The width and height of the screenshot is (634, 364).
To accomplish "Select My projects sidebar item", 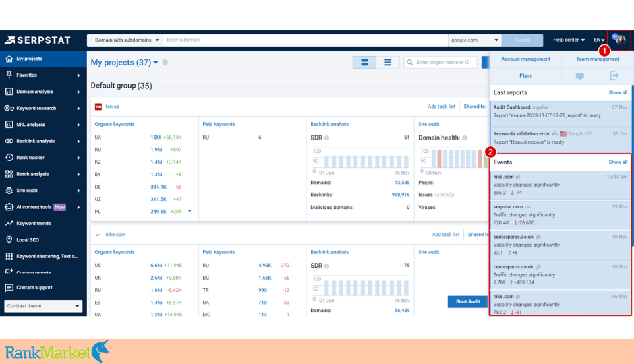I will coord(43,59).
